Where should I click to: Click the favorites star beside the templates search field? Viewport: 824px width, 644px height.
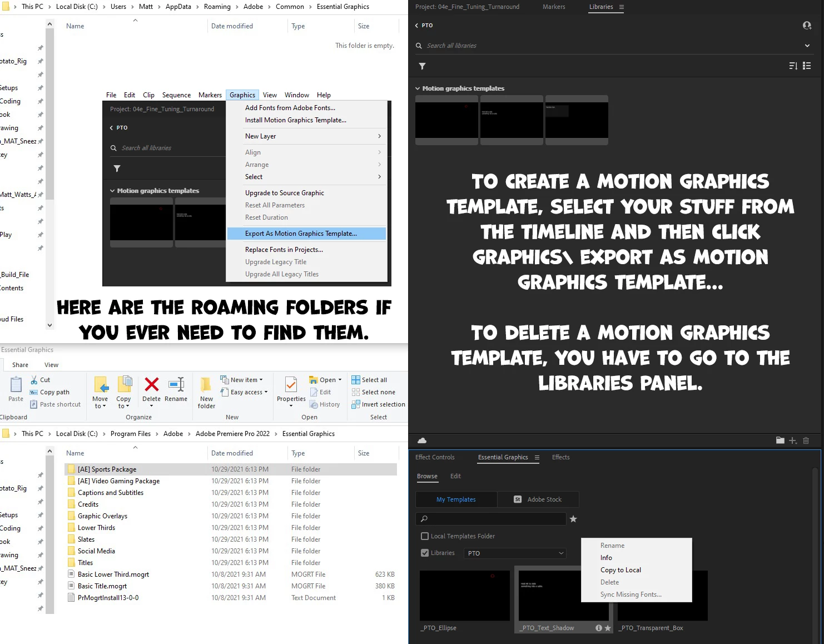pyautogui.click(x=573, y=519)
